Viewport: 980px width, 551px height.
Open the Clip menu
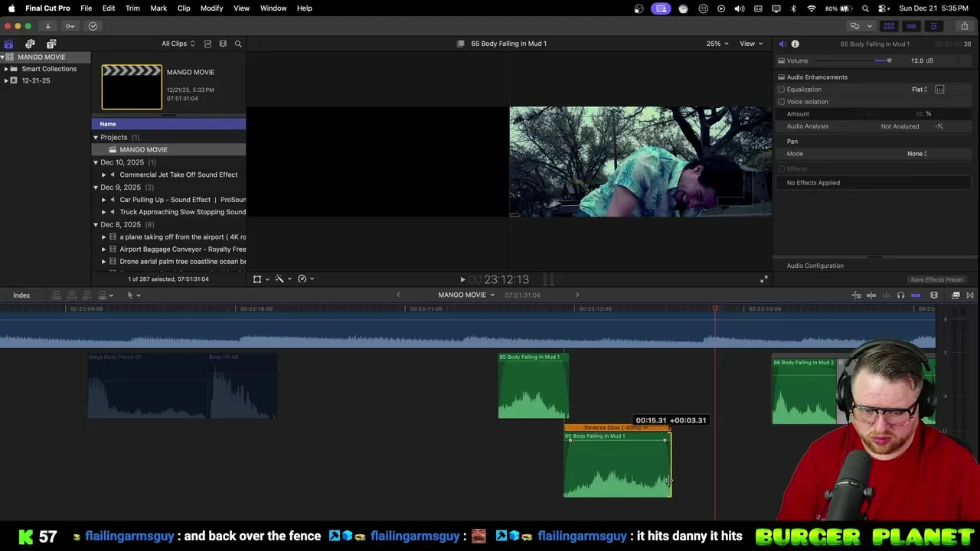point(184,8)
